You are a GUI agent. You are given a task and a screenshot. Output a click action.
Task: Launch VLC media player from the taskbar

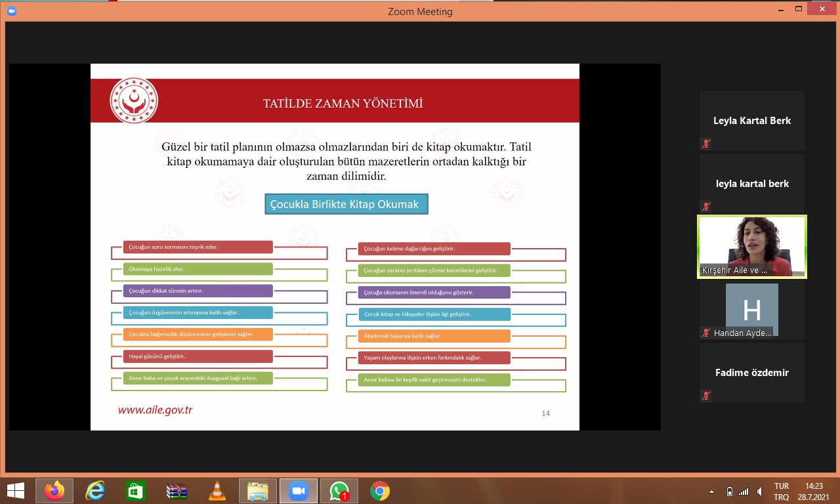(x=217, y=491)
